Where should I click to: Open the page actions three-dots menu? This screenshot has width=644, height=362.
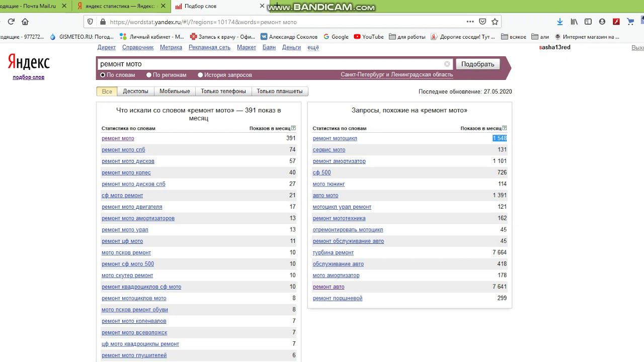point(470,22)
